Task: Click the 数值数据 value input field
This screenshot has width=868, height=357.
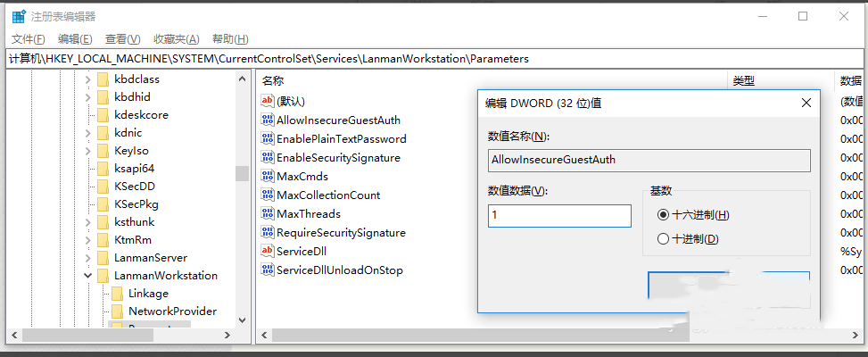Action: click(x=559, y=216)
